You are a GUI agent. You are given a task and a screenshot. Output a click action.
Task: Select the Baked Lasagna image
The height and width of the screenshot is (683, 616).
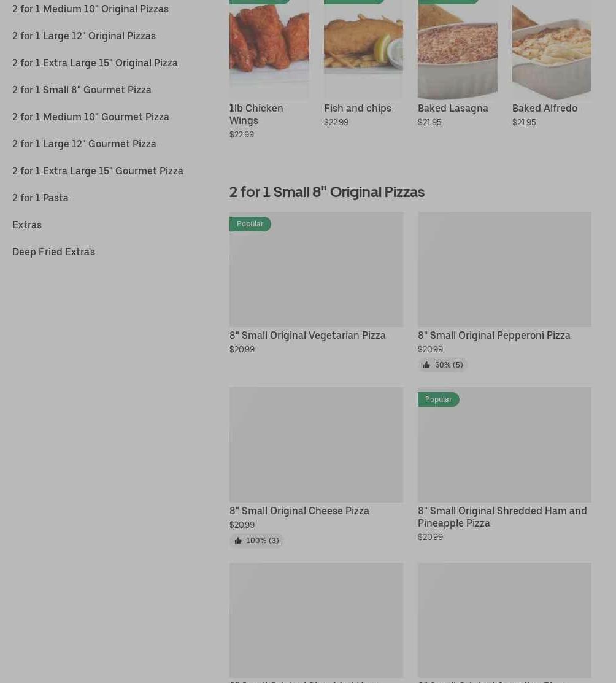(x=457, y=49)
